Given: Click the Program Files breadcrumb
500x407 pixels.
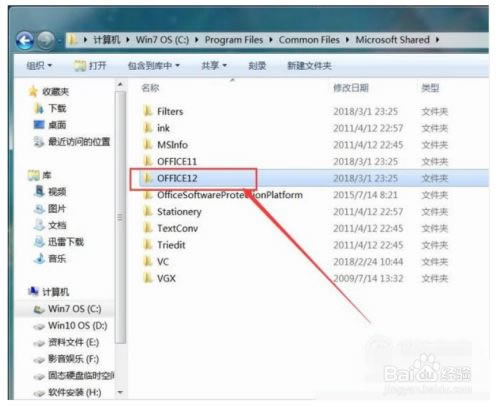Looking at the screenshot, I should [234, 40].
